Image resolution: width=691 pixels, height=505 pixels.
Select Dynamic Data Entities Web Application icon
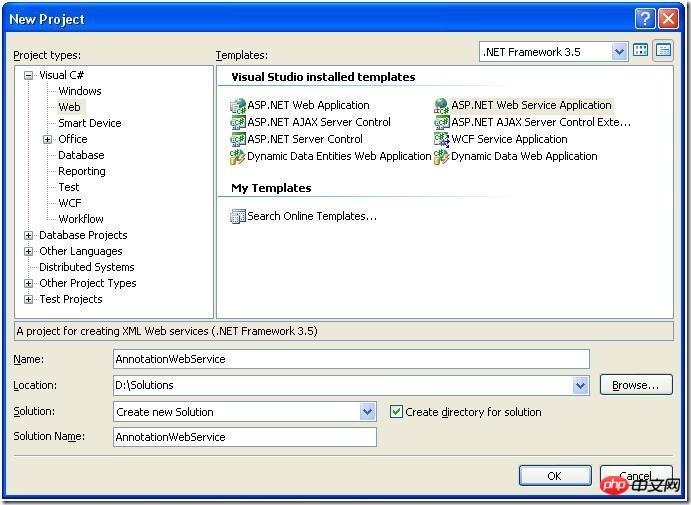[x=238, y=156]
